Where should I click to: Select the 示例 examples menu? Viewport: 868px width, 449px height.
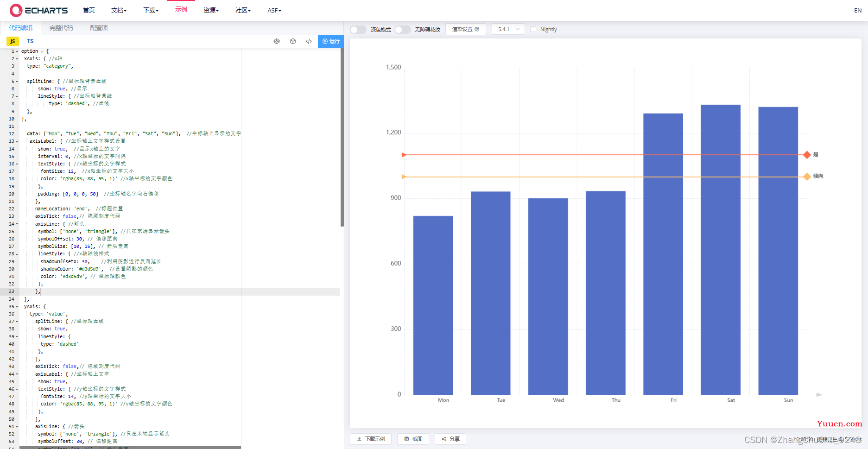pyautogui.click(x=181, y=10)
